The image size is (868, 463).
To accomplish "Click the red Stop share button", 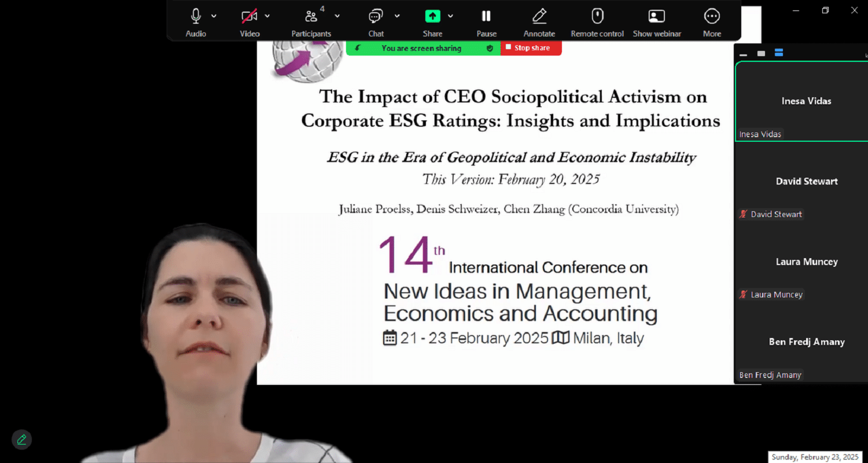I will (531, 48).
